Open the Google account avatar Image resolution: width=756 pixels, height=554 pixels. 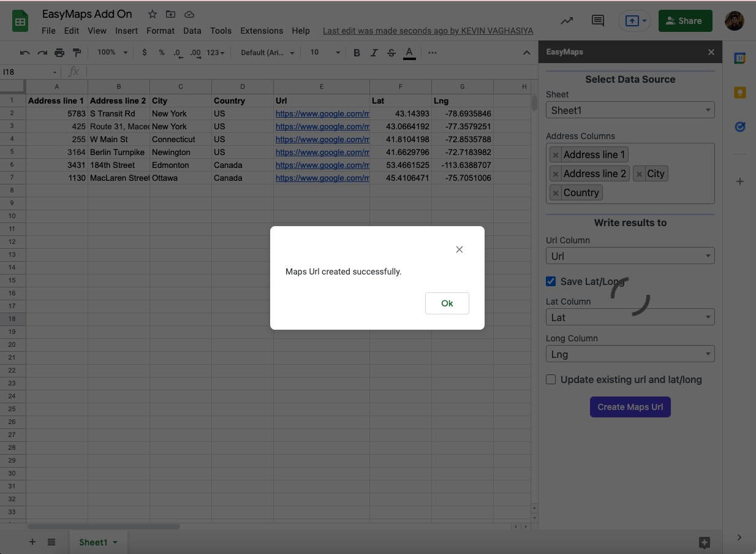[x=734, y=21]
